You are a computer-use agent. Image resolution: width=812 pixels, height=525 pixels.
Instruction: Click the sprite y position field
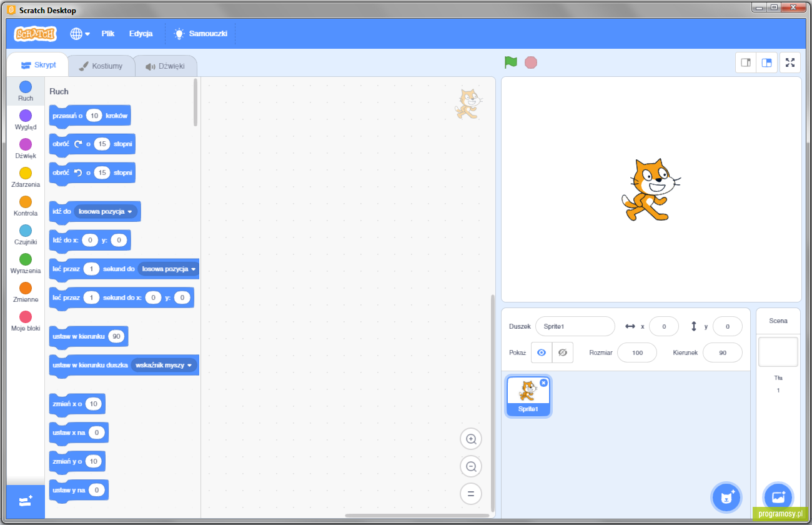(728, 326)
